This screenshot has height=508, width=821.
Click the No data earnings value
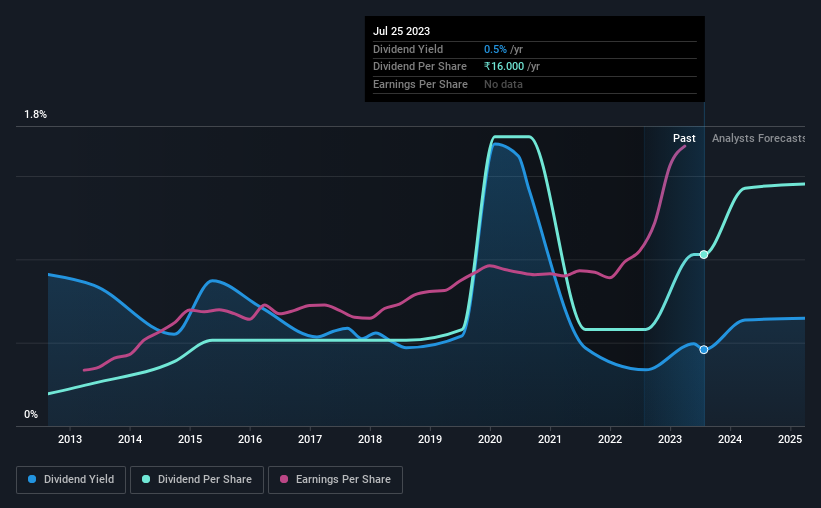tap(503, 84)
